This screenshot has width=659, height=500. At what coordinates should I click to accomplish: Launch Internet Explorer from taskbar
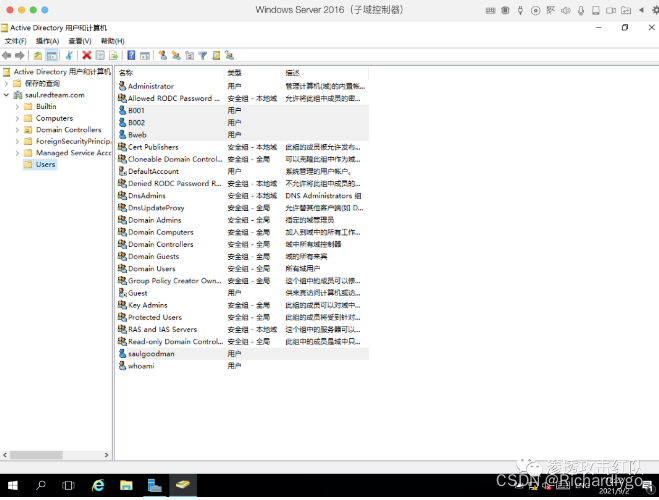coord(98,486)
